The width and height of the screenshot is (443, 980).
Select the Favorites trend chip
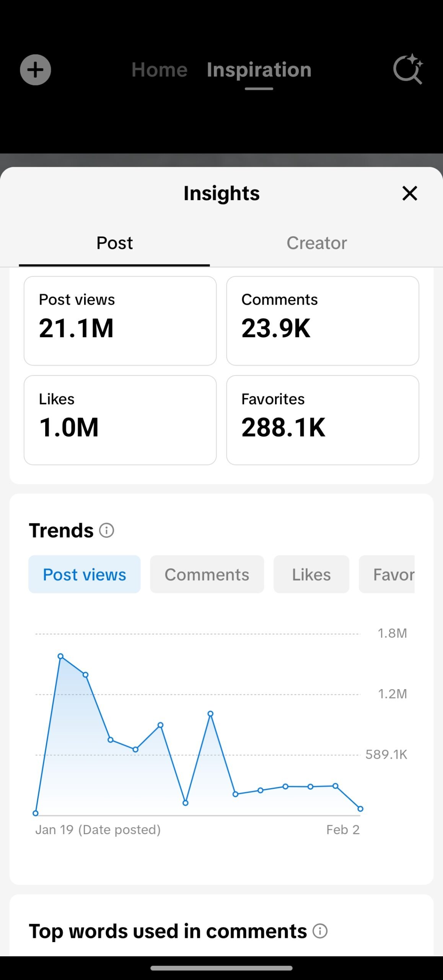(387, 574)
